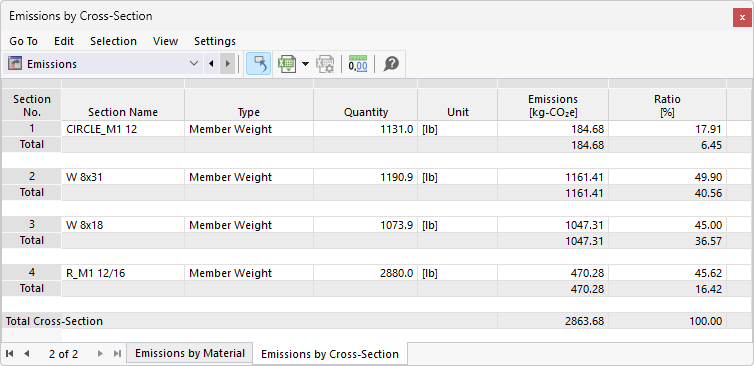The height and width of the screenshot is (366, 754).
Task: Go to the next table with the right arrow
Action: pos(227,64)
